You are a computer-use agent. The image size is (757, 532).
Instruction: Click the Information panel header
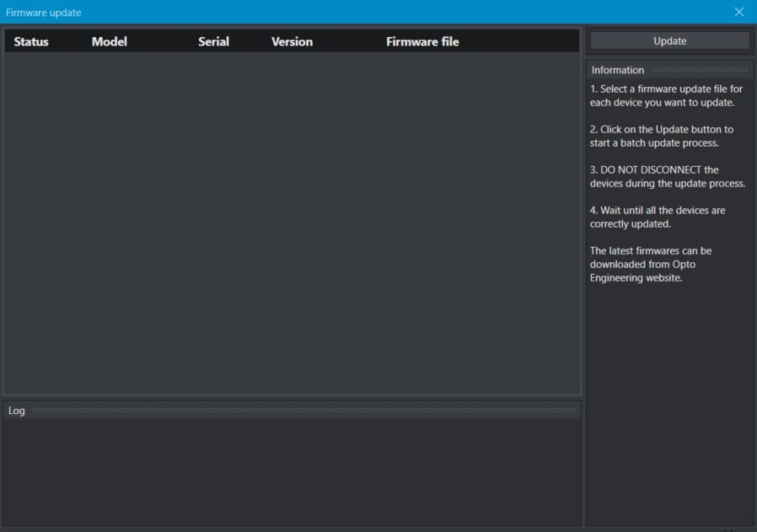point(669,70)
